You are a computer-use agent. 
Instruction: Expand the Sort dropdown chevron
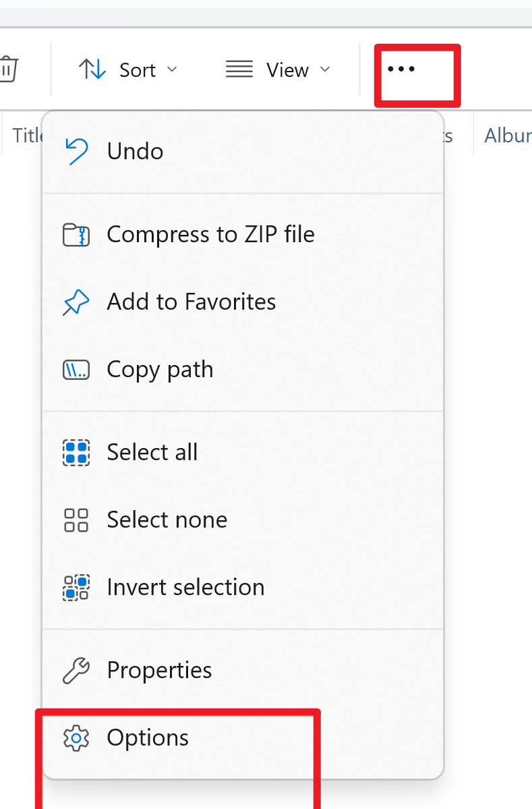(172, 69)
